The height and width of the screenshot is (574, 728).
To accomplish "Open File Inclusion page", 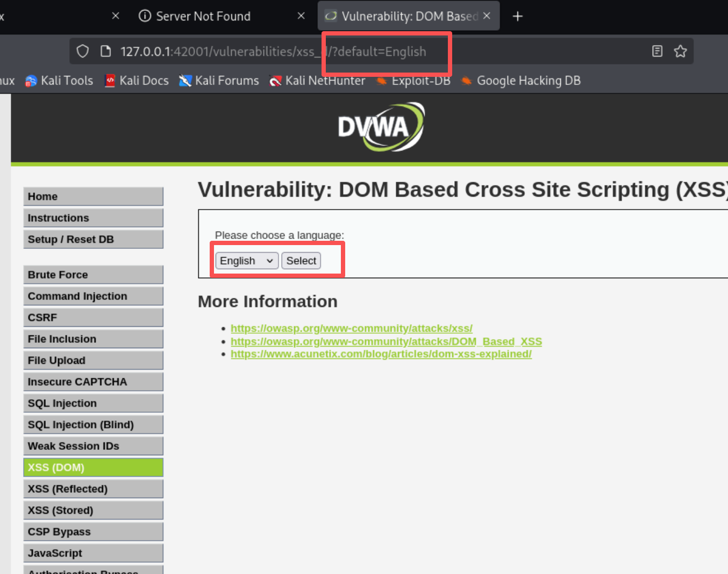I will pos(93,339).
